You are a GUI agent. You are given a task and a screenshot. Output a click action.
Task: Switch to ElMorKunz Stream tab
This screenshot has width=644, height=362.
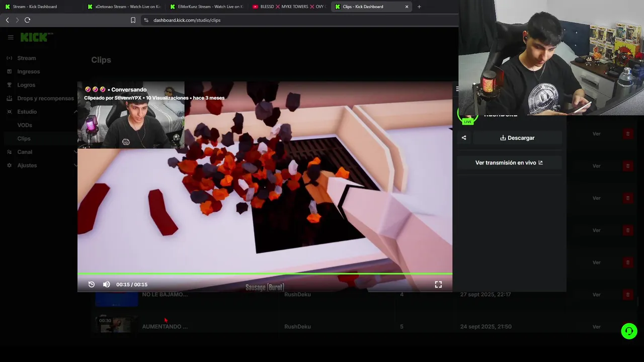206,7
